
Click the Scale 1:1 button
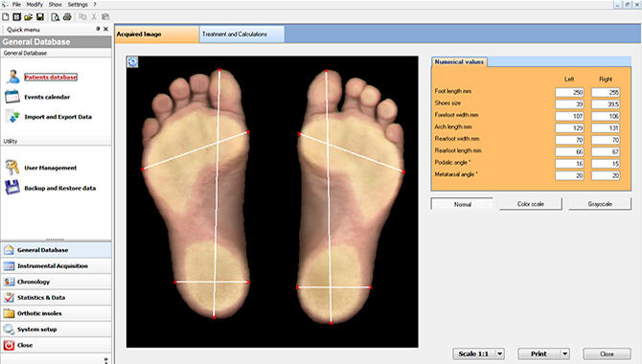(x=473, y=353)
